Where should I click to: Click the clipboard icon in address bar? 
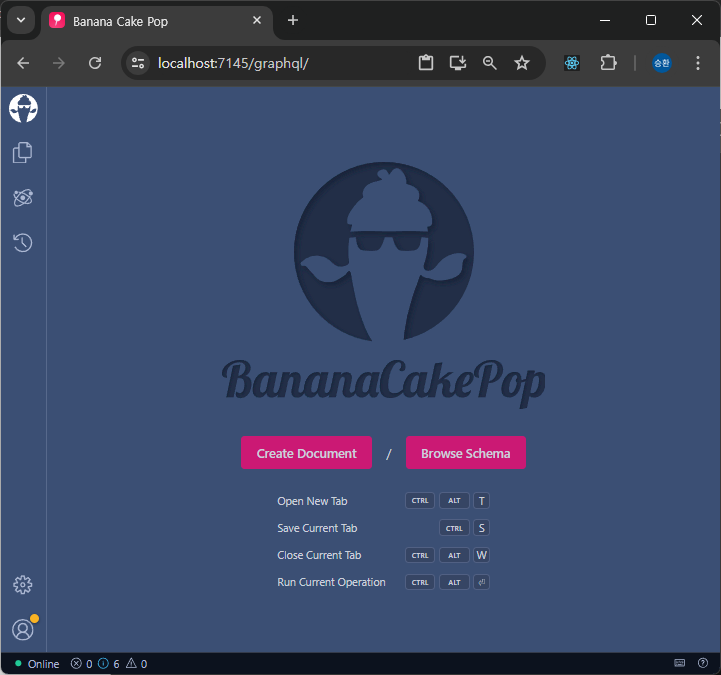click(426, 63)
